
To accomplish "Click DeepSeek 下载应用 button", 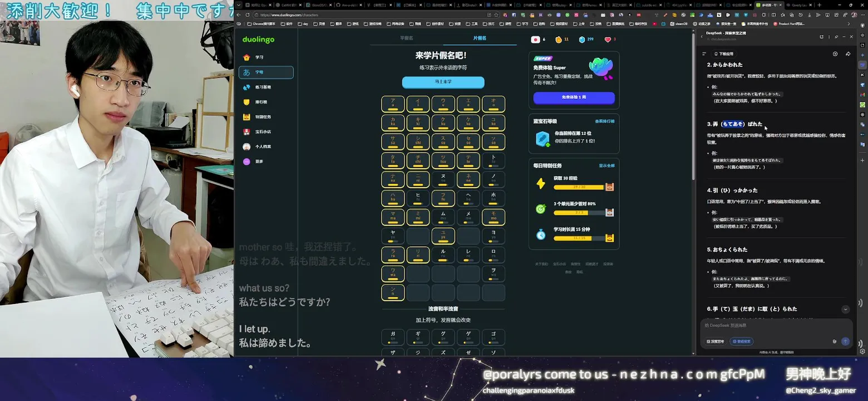I will (724, 54).
